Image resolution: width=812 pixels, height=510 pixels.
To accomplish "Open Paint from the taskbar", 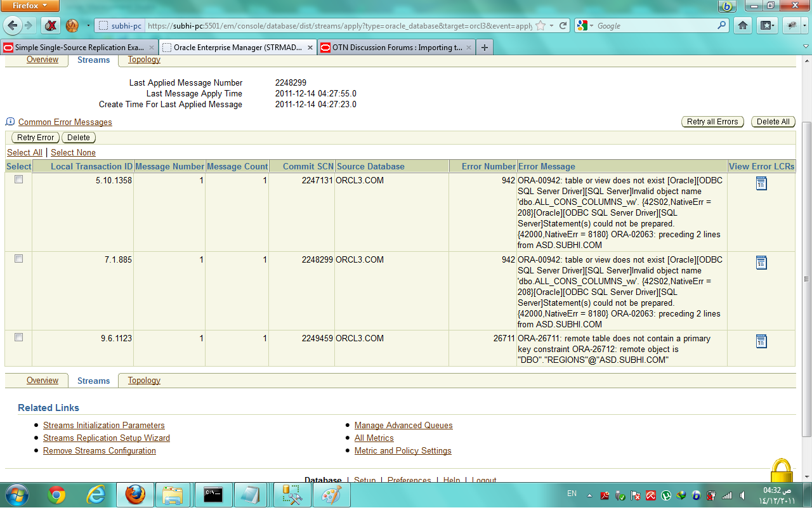I will (331, 495).
